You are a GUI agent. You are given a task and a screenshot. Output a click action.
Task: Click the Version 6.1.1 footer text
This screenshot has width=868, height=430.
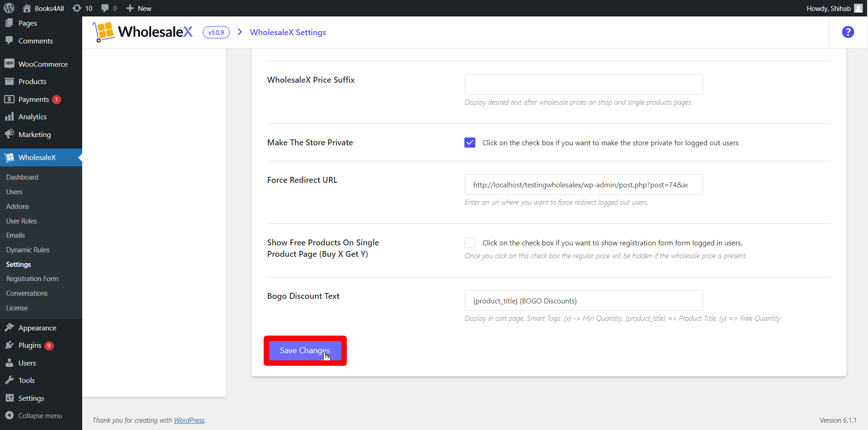[838, 420]
